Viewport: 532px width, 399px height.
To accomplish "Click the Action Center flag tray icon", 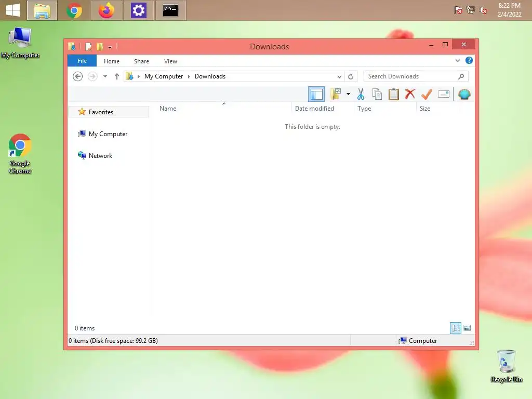I will click(x=458, y=10).
